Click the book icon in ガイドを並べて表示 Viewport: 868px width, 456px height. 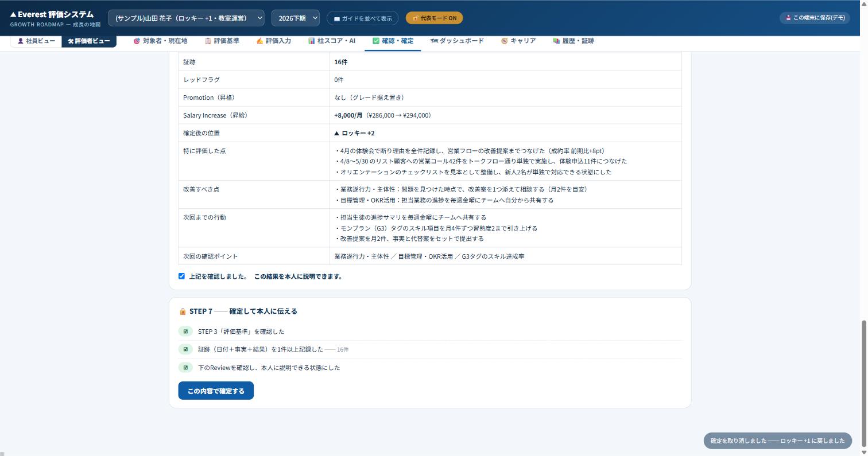coord(337,18)
